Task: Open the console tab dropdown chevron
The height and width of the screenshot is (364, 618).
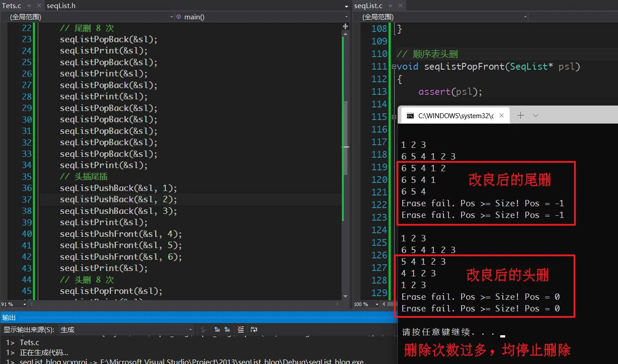Action: 535,115
